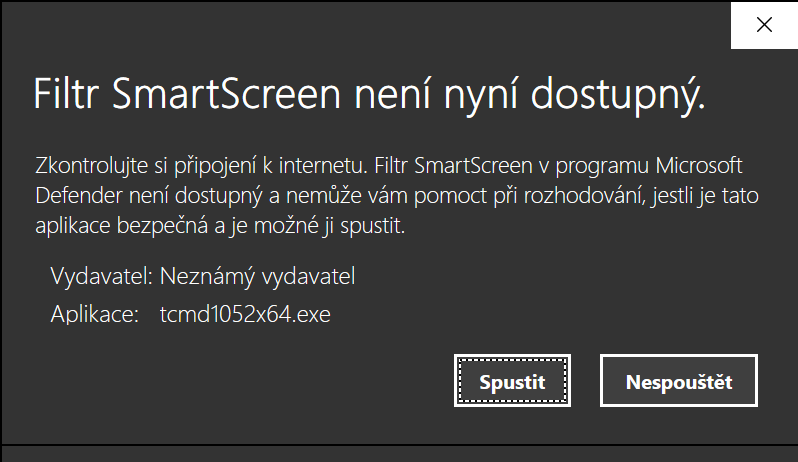
Task: Click the Spustit button
Action: coord(512,381)
